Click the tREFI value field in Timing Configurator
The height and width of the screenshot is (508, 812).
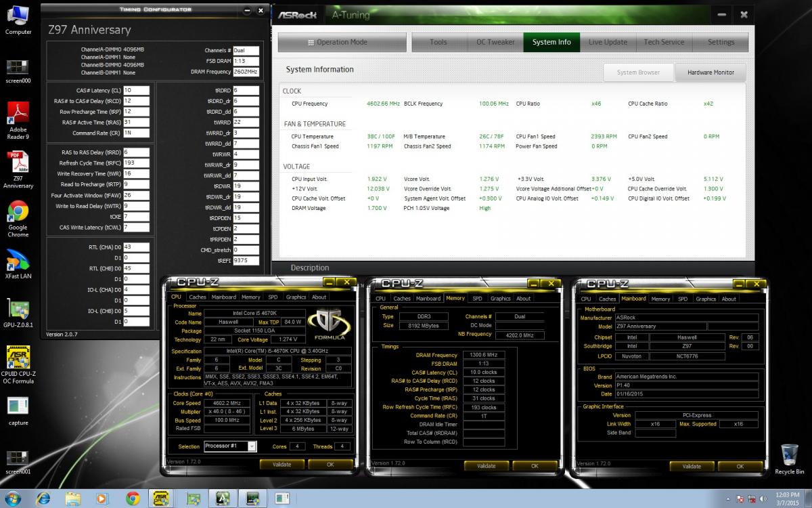(x=246, y=260)
